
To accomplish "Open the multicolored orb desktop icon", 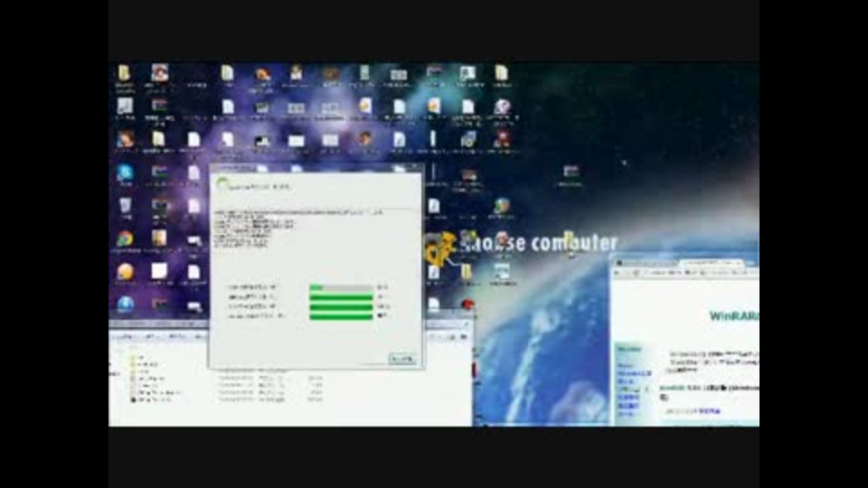I will tap(502, 206).
